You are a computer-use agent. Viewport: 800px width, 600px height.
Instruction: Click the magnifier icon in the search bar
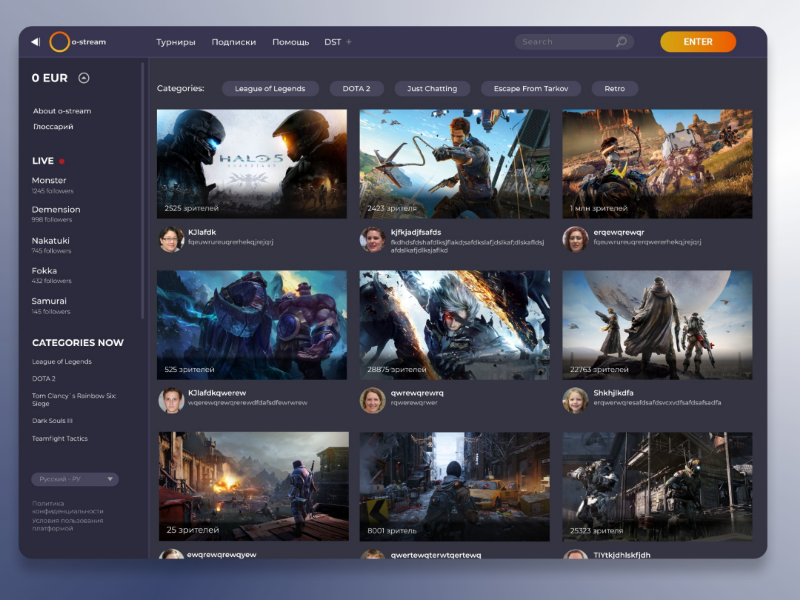621,42
